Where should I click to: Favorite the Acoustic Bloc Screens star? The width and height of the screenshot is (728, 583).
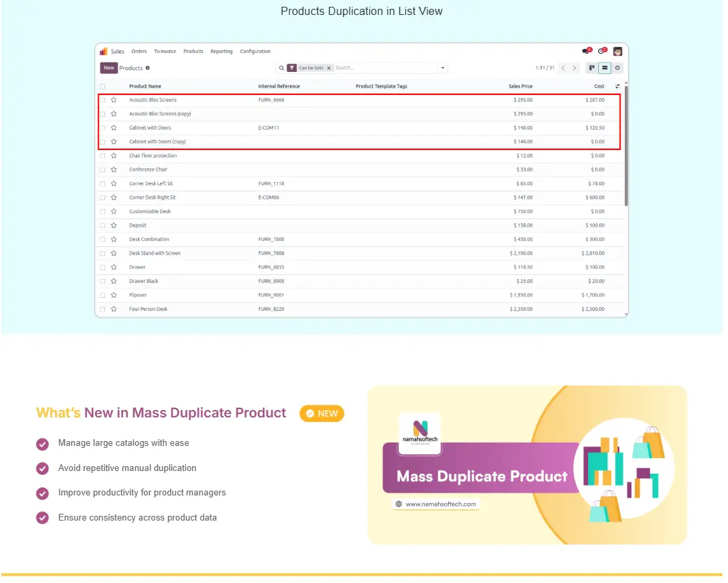pos(114,100)
